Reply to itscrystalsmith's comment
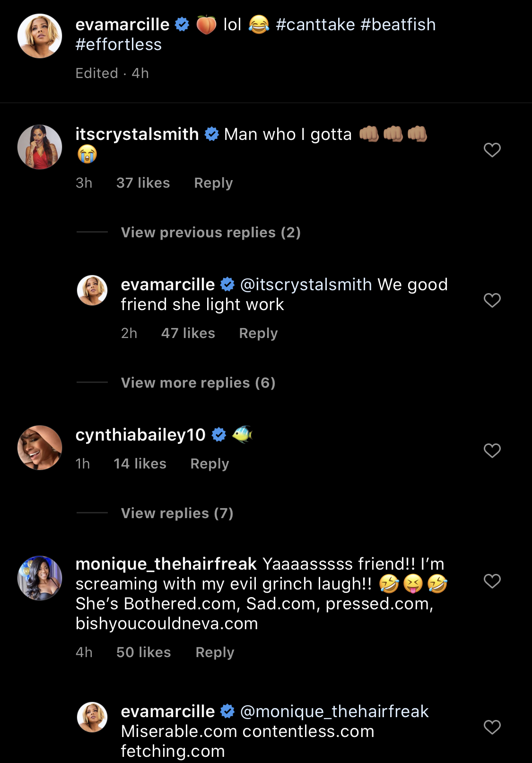Screen dimensions: 532x763 [x=213, y=183]
